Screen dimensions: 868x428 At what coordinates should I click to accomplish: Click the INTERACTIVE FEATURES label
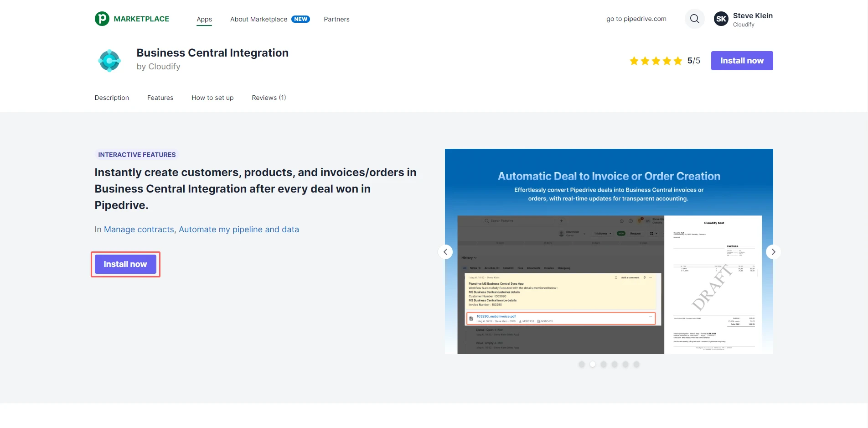click(137, 155)
